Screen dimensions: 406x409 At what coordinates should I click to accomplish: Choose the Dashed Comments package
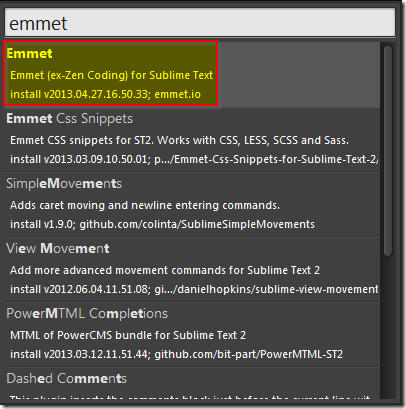click(x=66, y=379)
